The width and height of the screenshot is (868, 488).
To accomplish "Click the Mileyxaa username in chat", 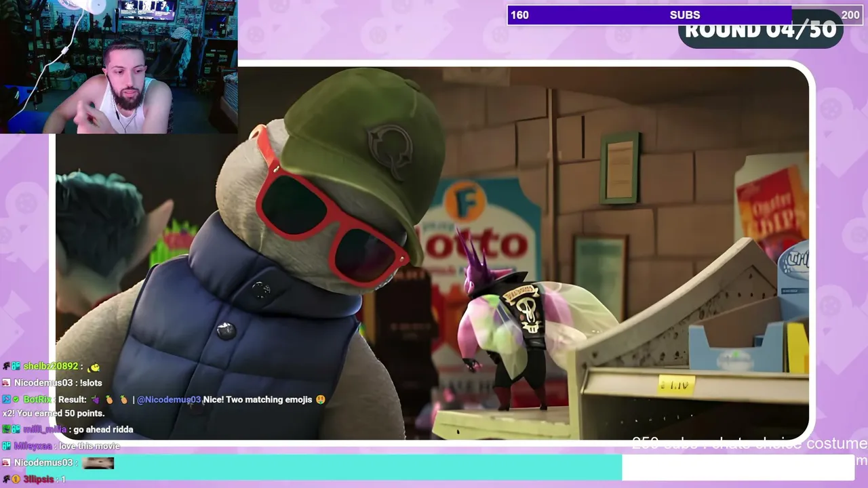I will pyautogui.click(x=33, y=446).
